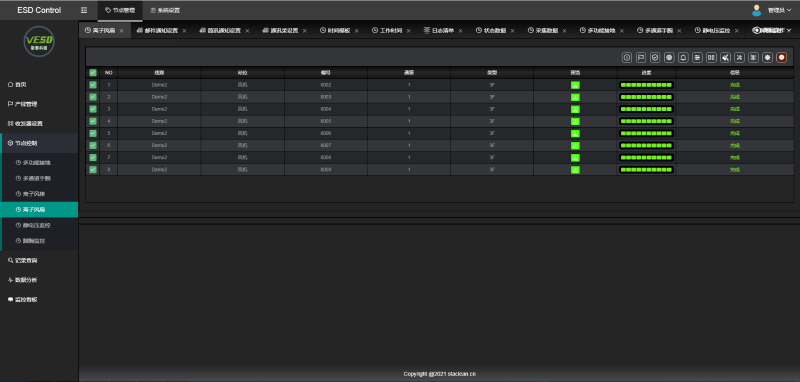800x382 pixels.
Task: Click the flag icon in toolbar
Action: coord(641,58)
